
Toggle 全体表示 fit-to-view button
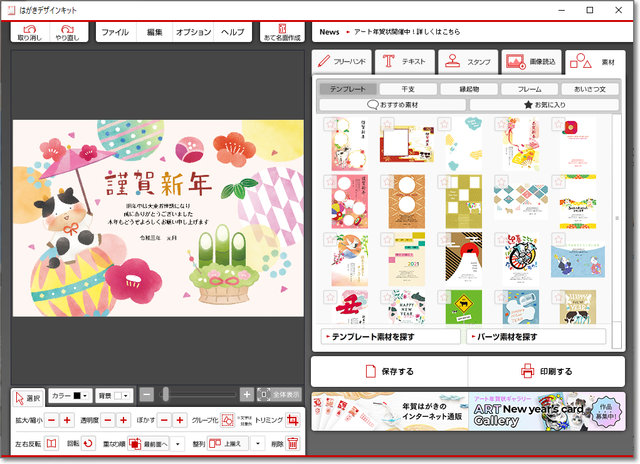pos(279,395)
